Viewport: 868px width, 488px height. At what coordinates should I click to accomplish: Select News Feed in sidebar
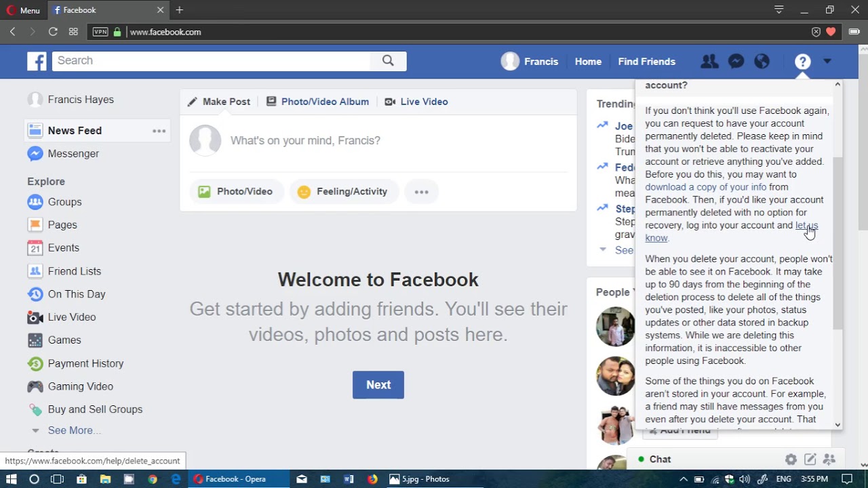point(75,131)
